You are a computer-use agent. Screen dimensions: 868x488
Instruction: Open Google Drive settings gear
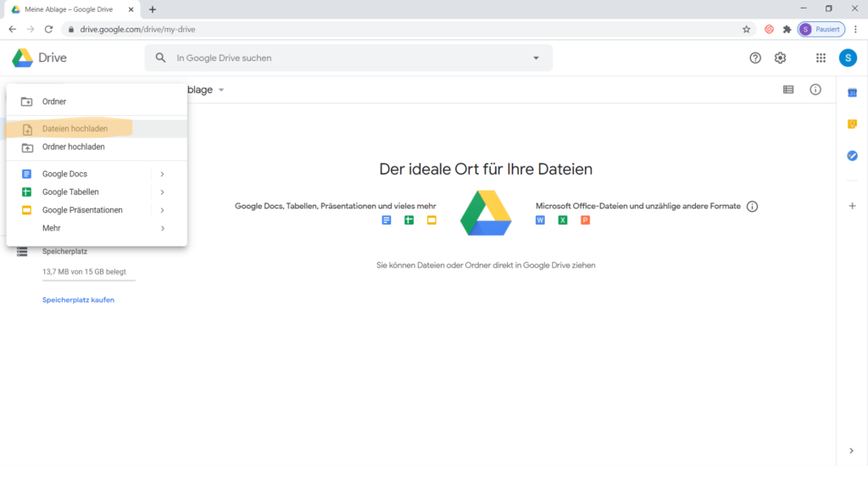(x=781, y=58)
